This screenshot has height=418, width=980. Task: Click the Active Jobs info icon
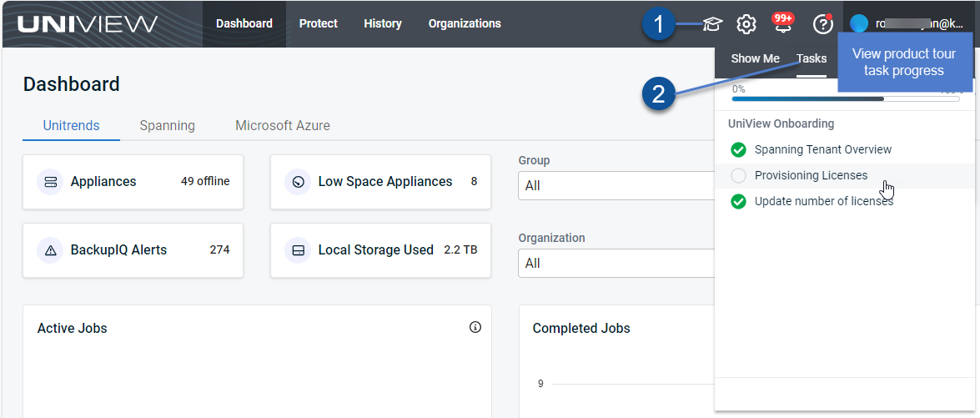(x=475, y=327)
